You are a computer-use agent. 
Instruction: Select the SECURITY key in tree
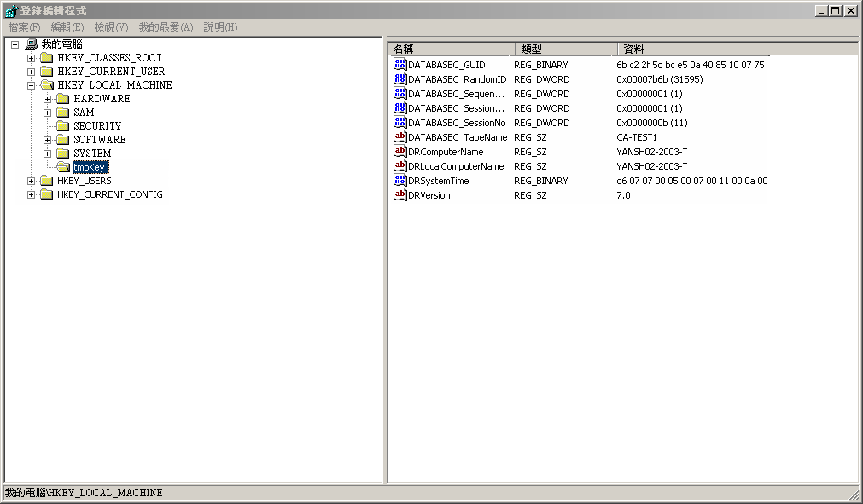(97, 126)
